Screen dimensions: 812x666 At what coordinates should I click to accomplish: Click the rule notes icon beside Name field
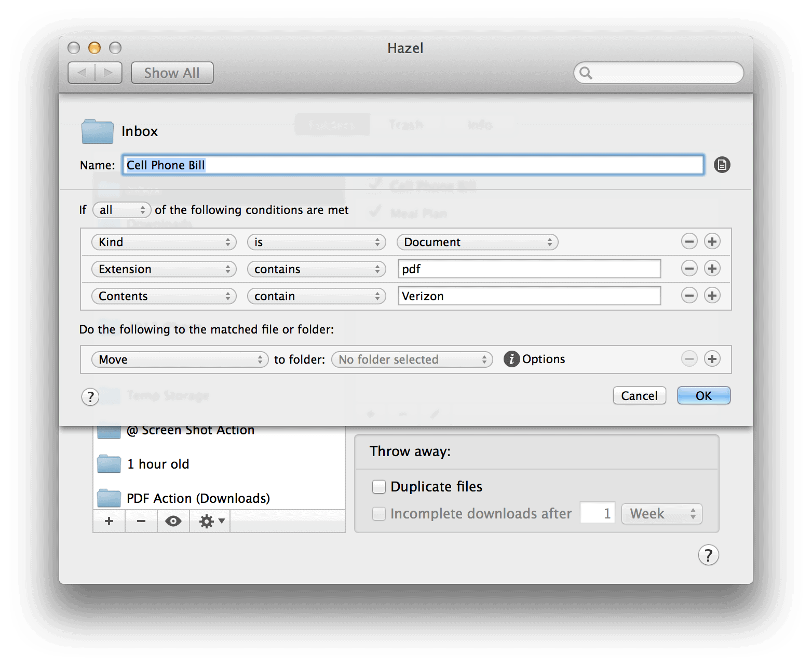pyautogui.click(x=722, y=165)
